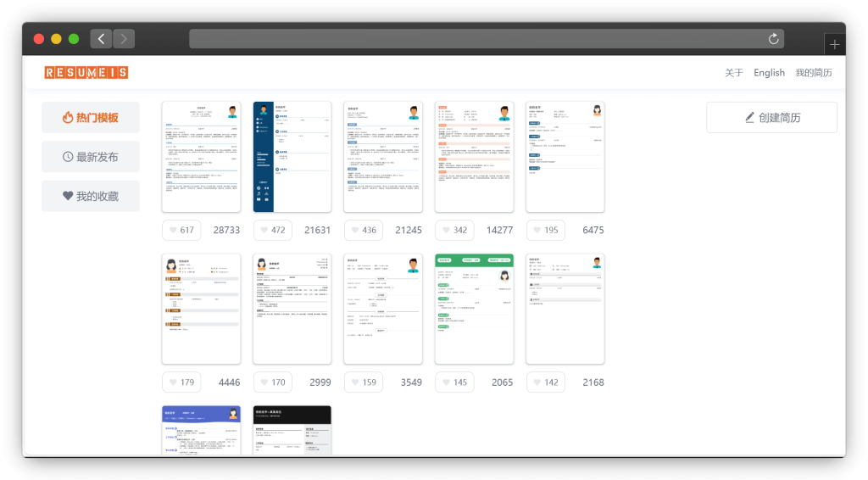Go to 我的简历 page

[813, 73]
